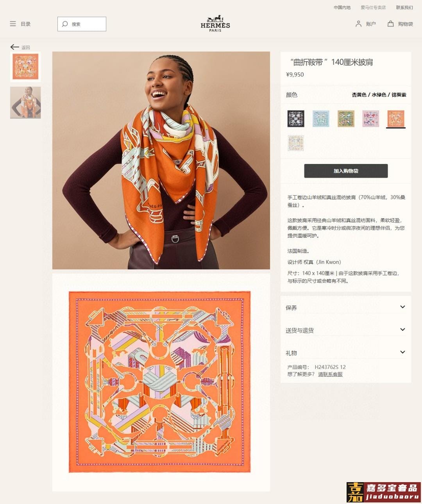Click the 加入购物袋 add to bag button
Screen dimensions: 422x504
click(x=346, y=171)
